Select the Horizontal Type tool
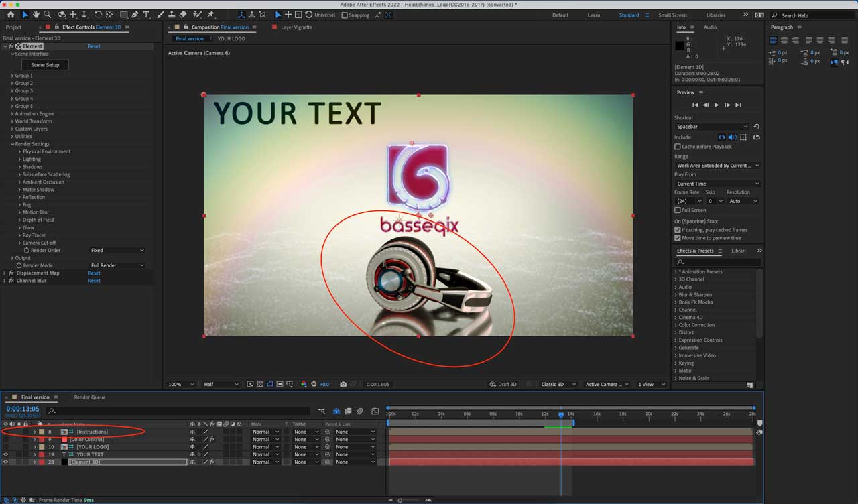Viewport: 858px width, 504px height. tap(146, 15)
